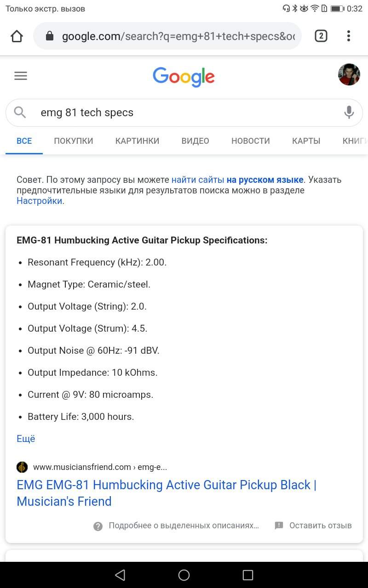Start voice search with microphone icon

(349, 112)
